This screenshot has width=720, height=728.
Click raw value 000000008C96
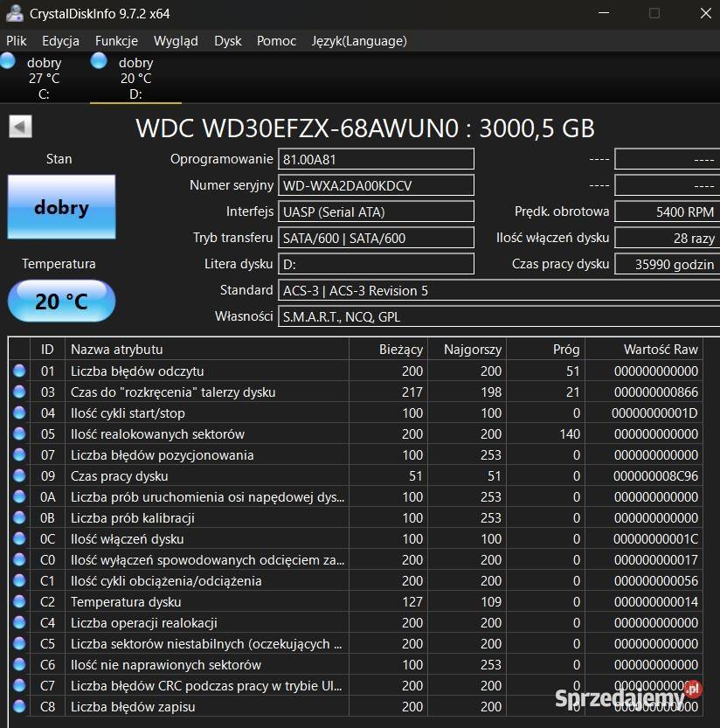tap(655, 476)
